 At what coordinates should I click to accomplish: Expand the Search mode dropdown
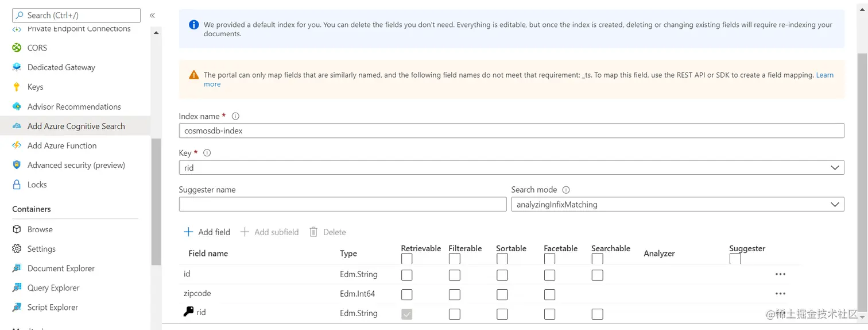pos(677,204)
